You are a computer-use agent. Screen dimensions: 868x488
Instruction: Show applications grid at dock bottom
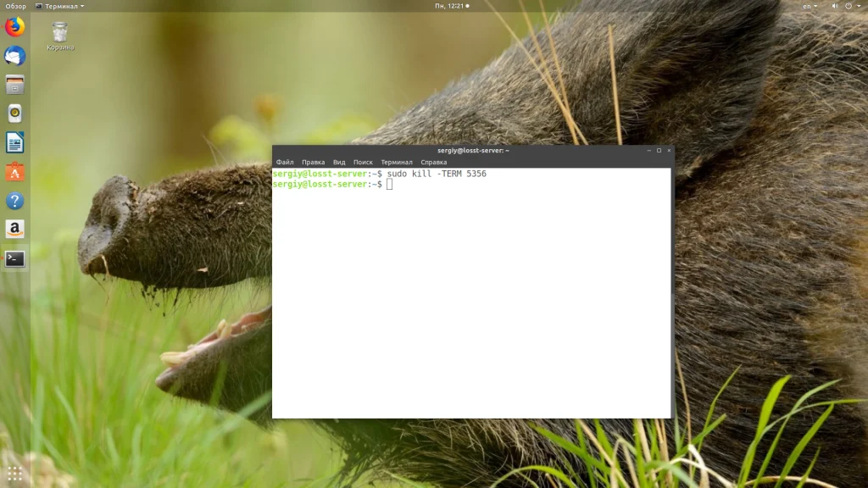[x=15, y=473]
